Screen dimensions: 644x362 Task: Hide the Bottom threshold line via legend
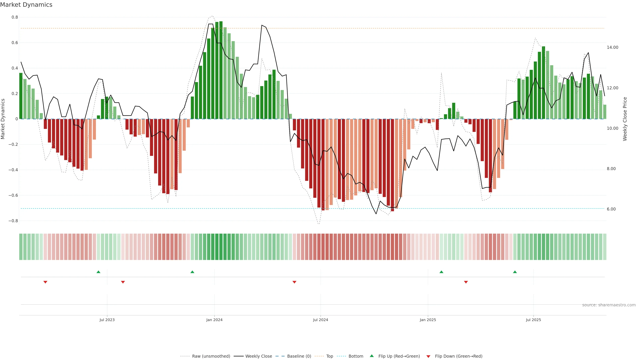pyautogui.click(x=356, y=356)
